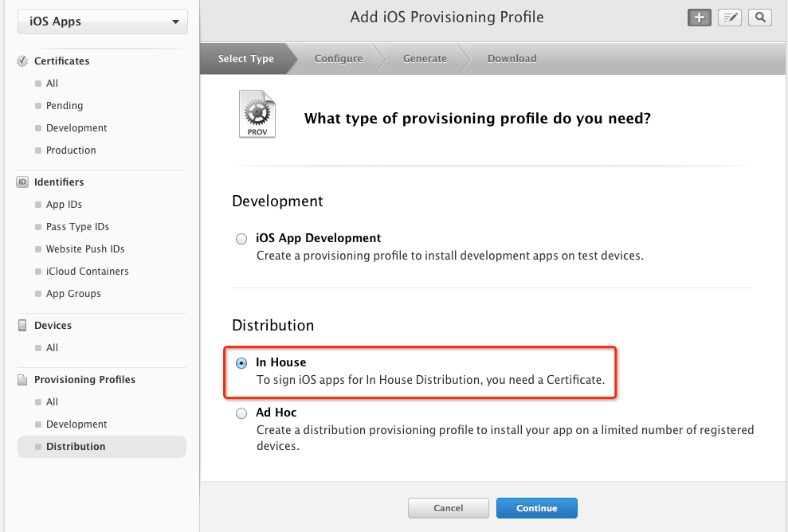Select Distribution under Provisioning Profiles
This screenshot has width=788, height=532.
[76, 447]
